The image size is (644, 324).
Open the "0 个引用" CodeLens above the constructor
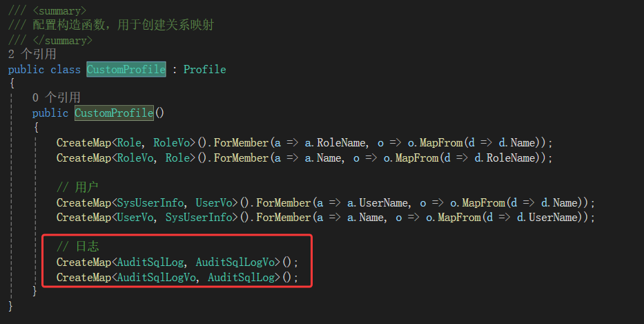tap(57, 97)
